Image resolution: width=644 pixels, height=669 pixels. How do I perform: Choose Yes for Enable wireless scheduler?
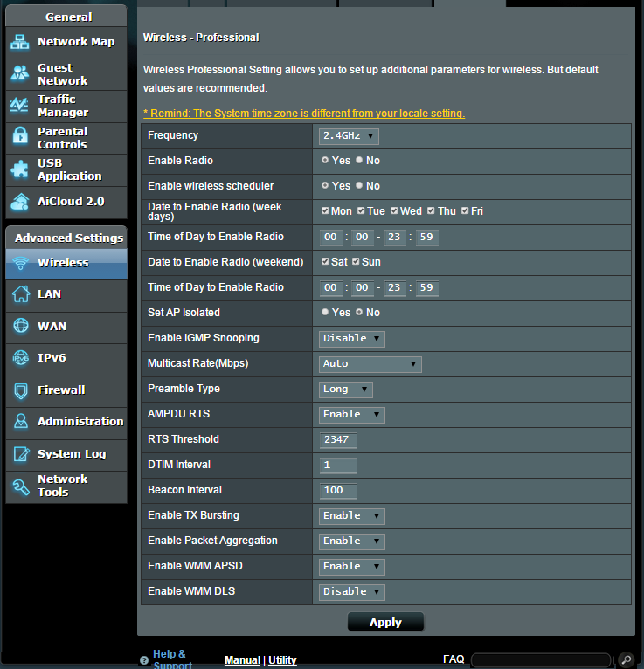325,185
